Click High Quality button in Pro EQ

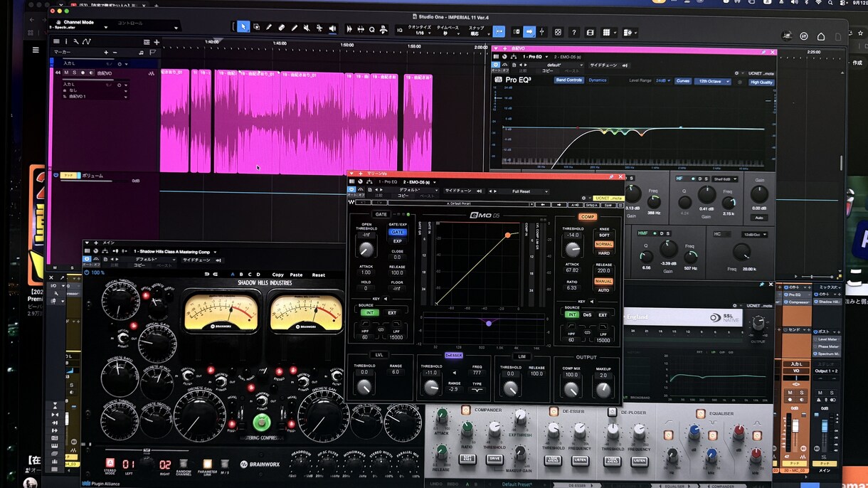pos(761,83)
